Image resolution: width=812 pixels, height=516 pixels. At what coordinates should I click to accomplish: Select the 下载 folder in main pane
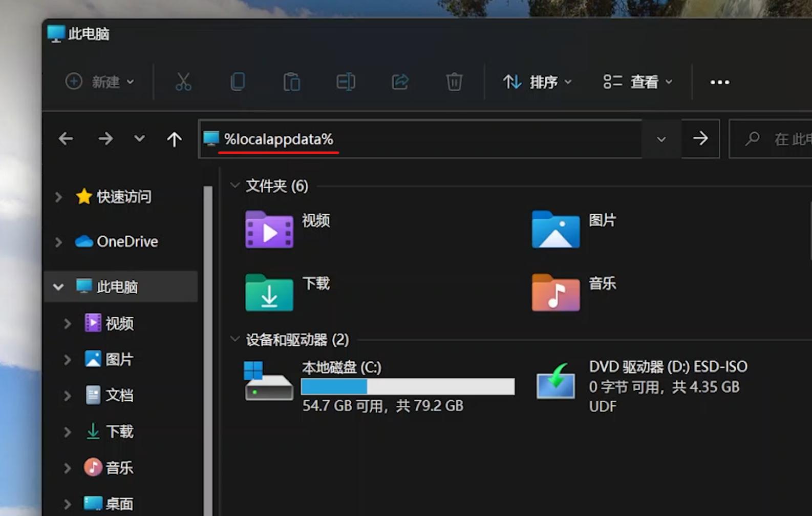click(x=288, y=293)
